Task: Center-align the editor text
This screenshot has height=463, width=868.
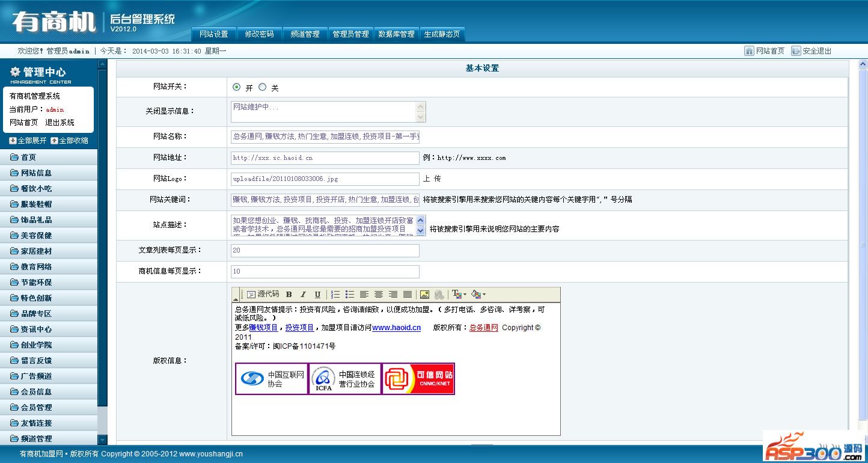Action: tap(379, 295)
